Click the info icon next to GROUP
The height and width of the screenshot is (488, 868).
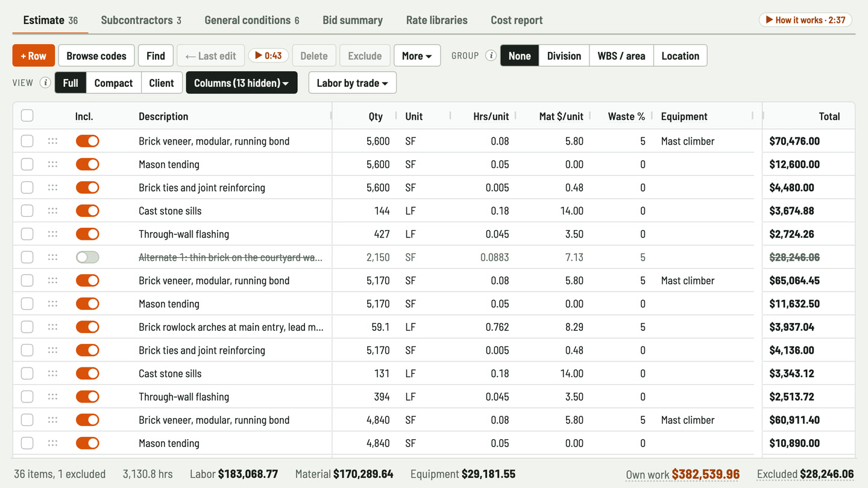coord(491,55)
